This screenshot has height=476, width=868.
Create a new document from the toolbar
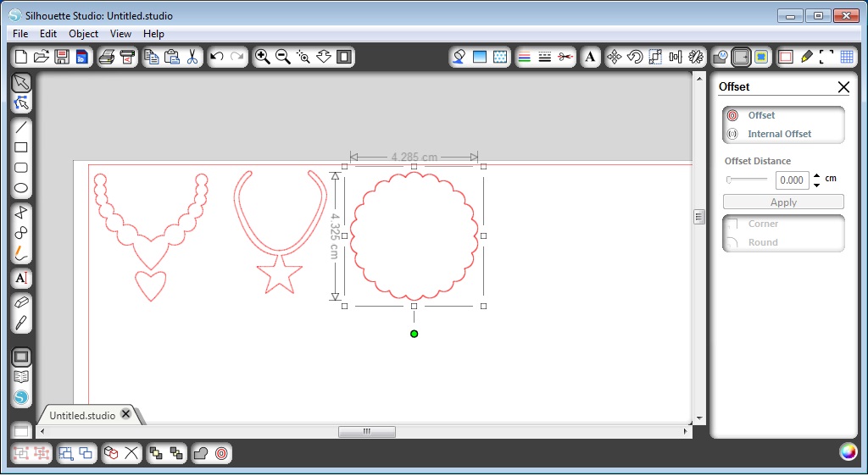tap(21, 57)
